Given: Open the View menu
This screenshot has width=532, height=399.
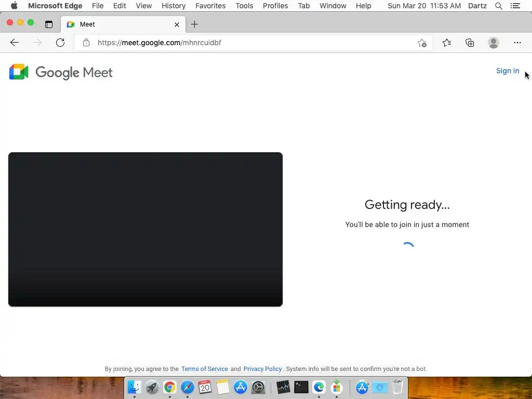Looking at the screenshot, I should click(x=143, y=6).
